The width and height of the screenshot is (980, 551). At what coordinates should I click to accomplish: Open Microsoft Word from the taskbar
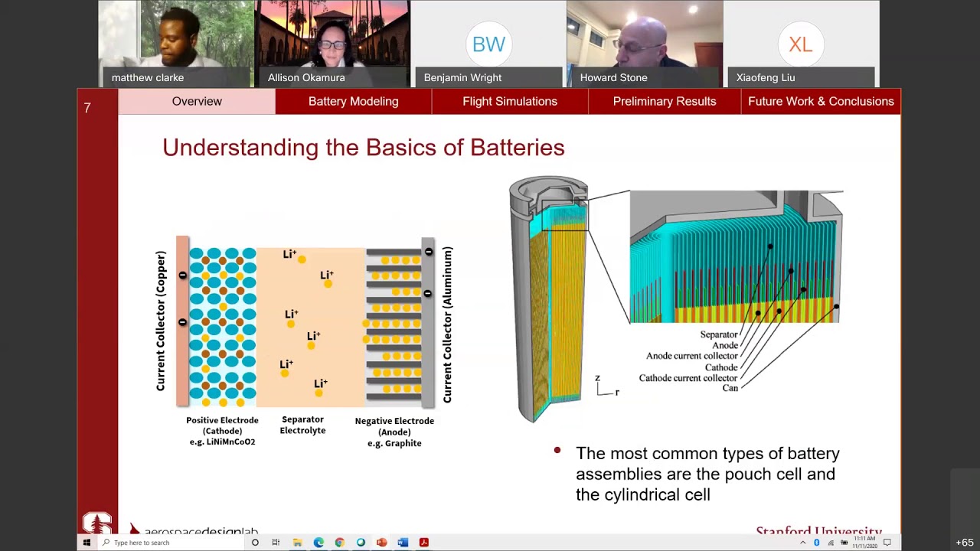(x=403, y=543)
